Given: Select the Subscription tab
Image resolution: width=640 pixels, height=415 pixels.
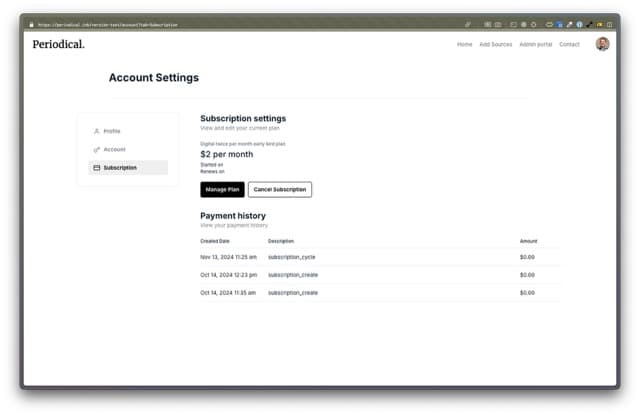Looking at the screenshot, I should coord(120,168).
